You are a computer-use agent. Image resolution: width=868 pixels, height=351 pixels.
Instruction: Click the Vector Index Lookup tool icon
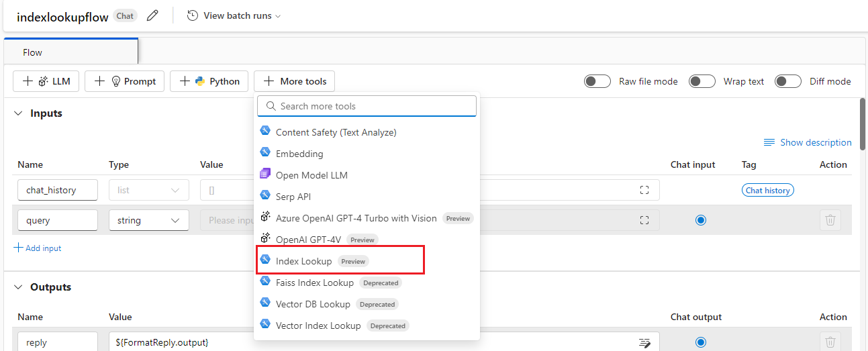(x=265, y=325)
